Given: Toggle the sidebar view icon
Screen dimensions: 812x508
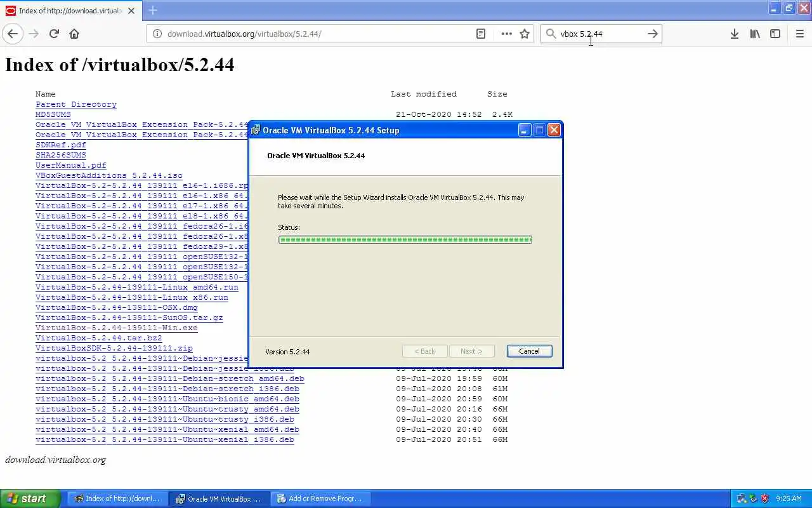Looking at the screenshot, I should [775, 34].
